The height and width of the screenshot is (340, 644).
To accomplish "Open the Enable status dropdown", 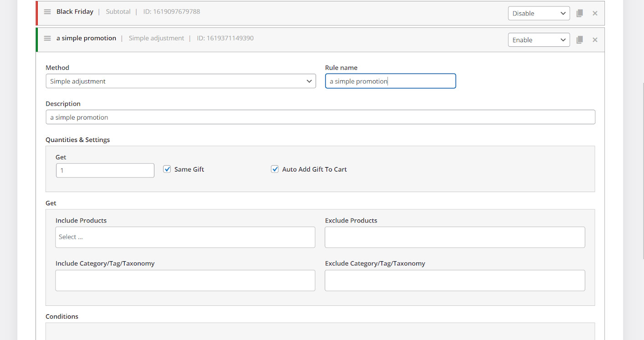I will click(538, 40).
